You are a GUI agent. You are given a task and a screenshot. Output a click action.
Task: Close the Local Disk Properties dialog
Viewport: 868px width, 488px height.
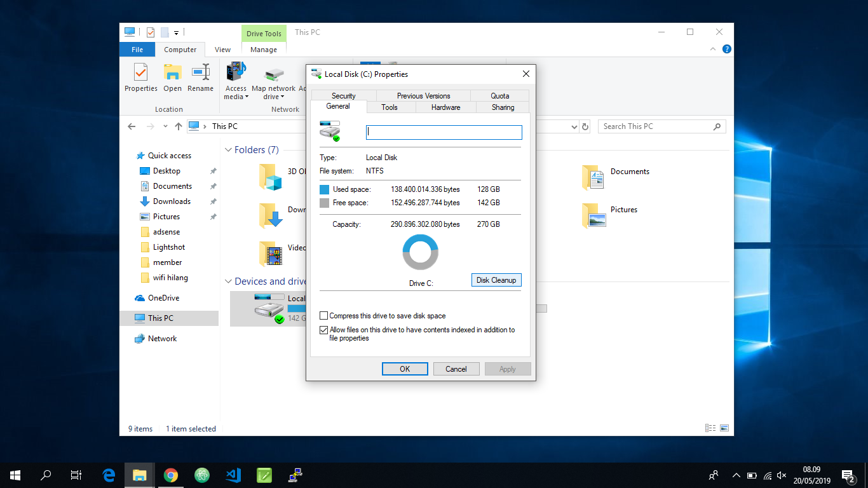(526, 74)
